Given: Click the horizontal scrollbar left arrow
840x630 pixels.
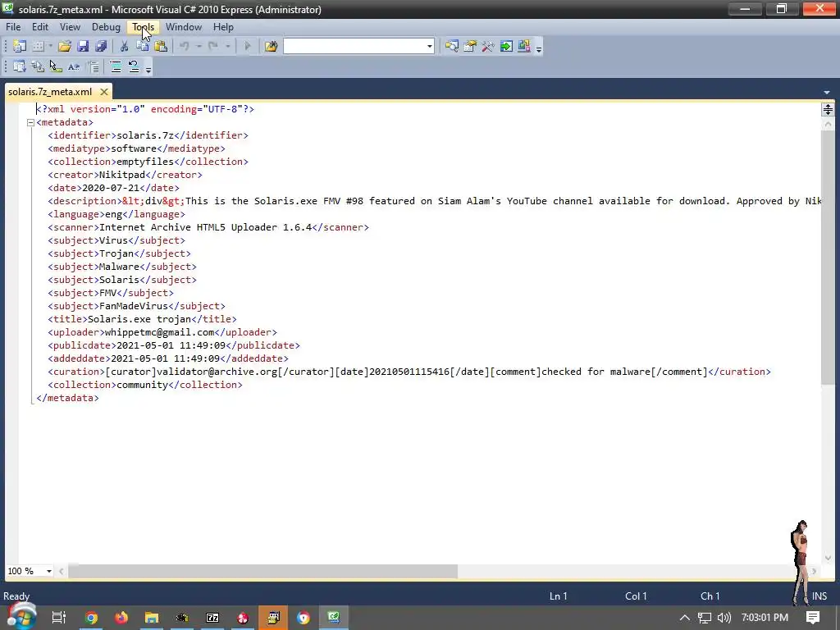Looking at the screenshot, I should [62, 571].
